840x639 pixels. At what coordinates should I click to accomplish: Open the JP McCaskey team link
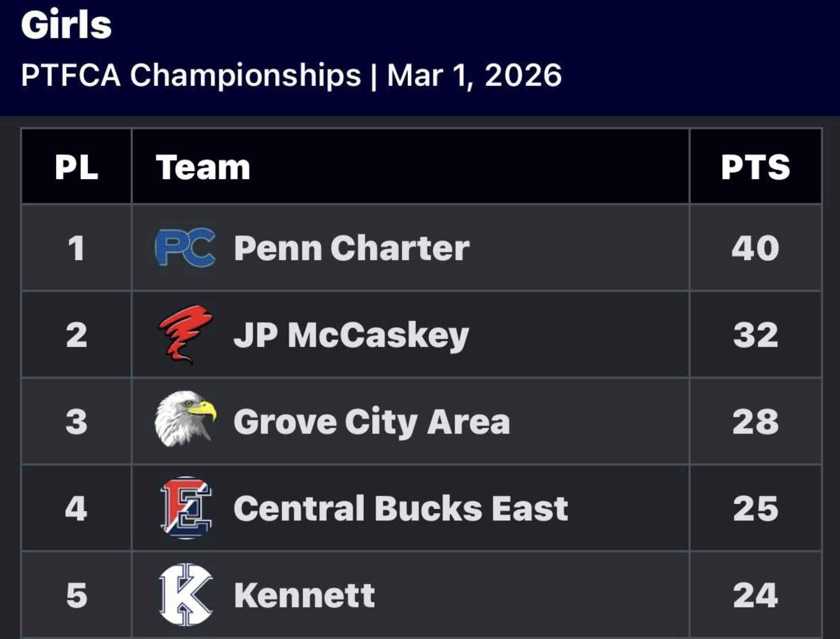coord(351,335)
